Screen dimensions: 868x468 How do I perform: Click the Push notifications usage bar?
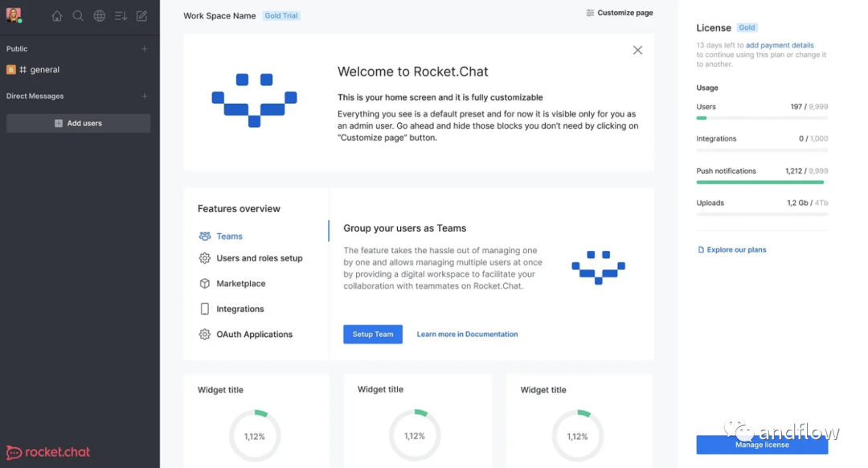coord(762,183)
